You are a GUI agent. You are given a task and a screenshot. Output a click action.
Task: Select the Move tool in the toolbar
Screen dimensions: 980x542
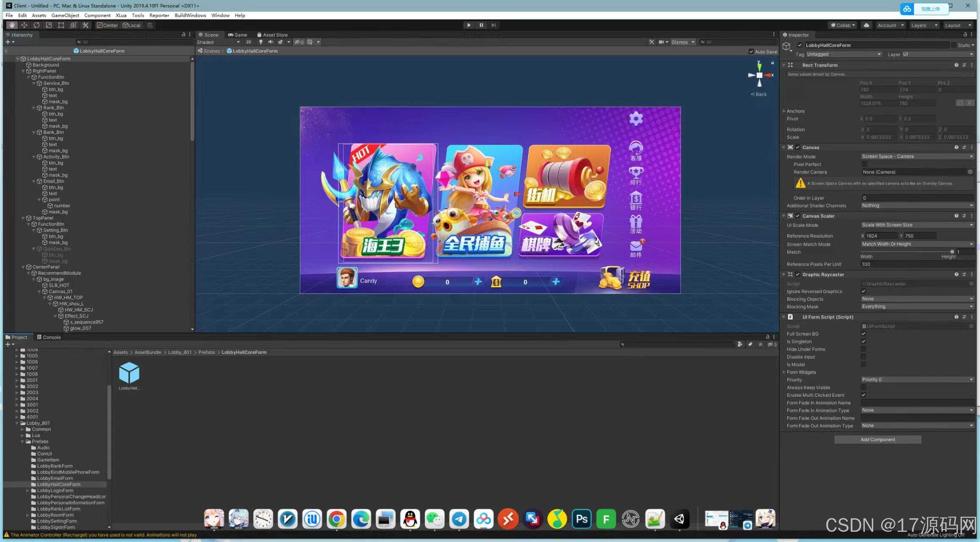(24, 25)
